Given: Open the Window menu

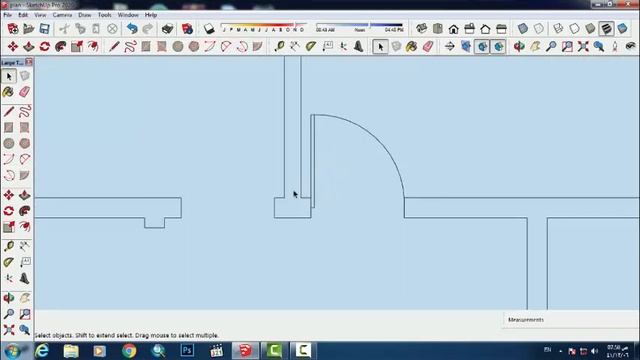Looking at the screenshot, I should coord(128,15).
